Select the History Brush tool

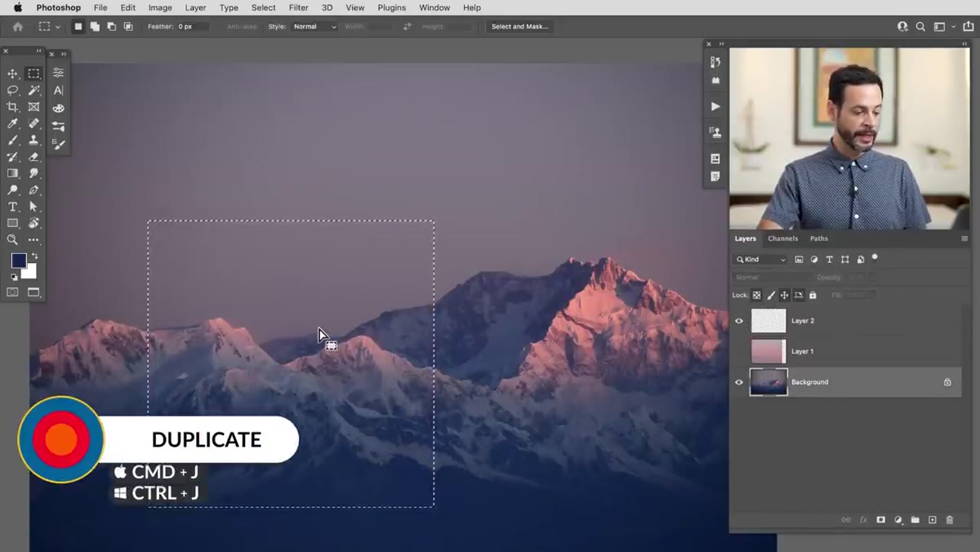click(x=12, y=157)
